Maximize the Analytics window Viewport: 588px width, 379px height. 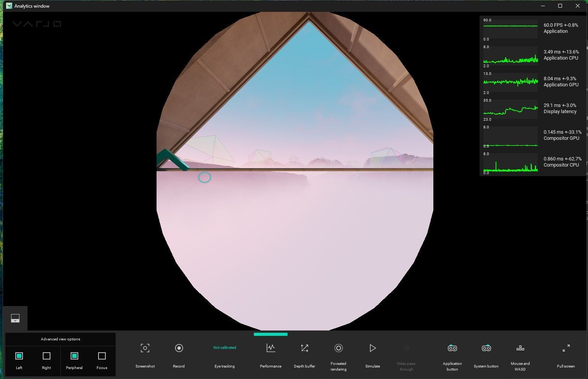pyautogui.click(x=560, y=6)
